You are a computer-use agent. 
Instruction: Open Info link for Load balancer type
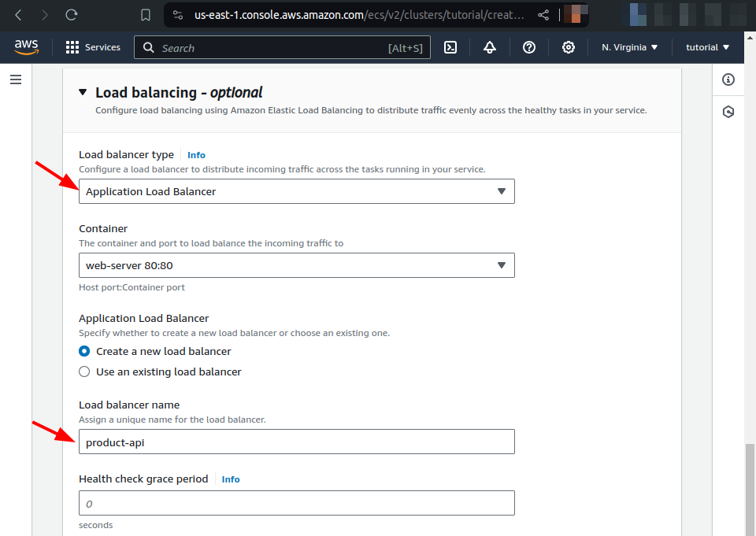[x=196, y=155]
